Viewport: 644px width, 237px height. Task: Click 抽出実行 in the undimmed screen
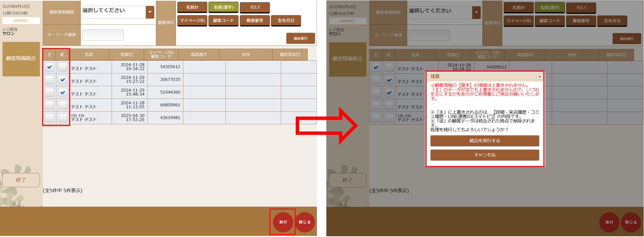click(301, 38)
